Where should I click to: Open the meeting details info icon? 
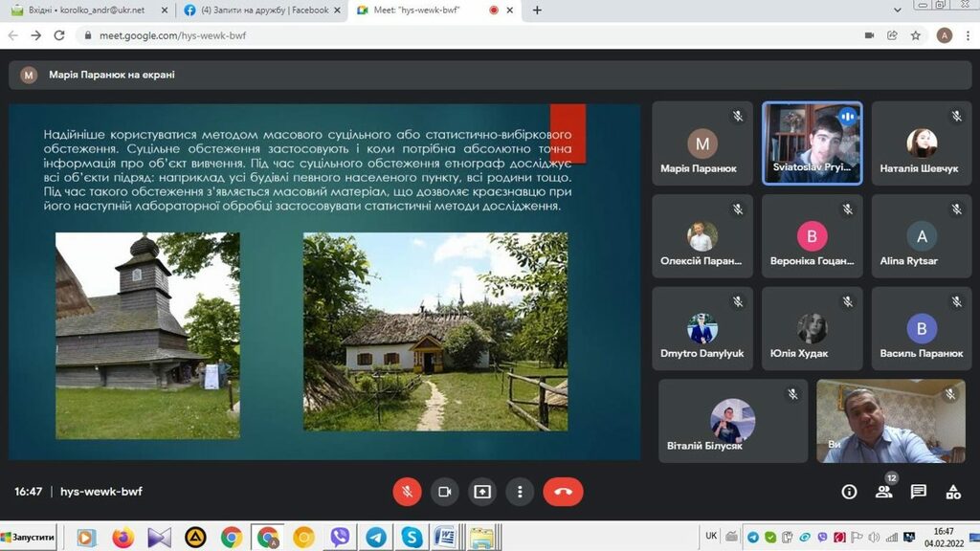pyautogui.click(x=849, y=492)
